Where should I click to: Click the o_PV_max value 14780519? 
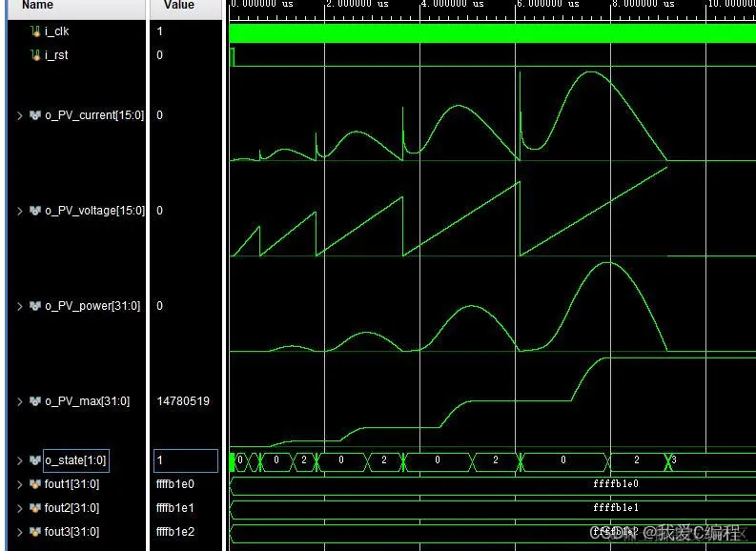(x=183, y=401)
